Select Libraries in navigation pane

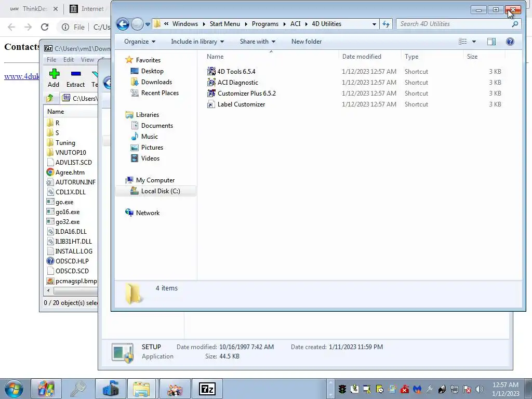point(147,115)
